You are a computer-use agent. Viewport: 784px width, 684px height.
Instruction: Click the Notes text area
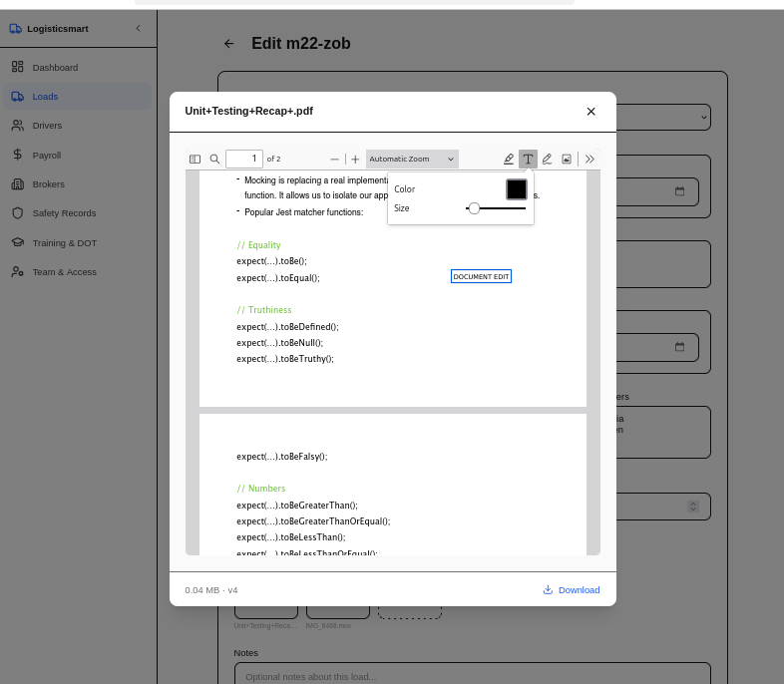(x=473, y=674)
